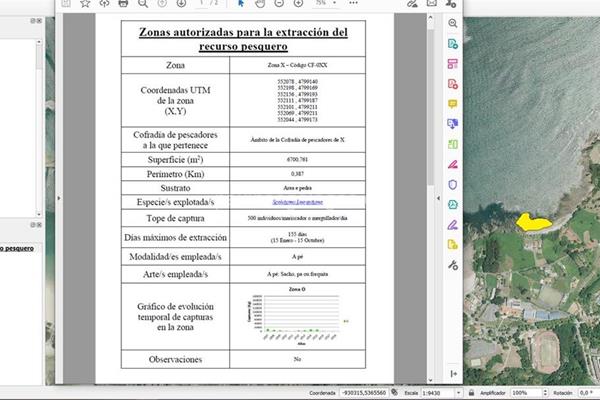This screenshot has height=400, width=600.
Task: Open the yellow Send for Comments tool
Action: pos(453,245)
